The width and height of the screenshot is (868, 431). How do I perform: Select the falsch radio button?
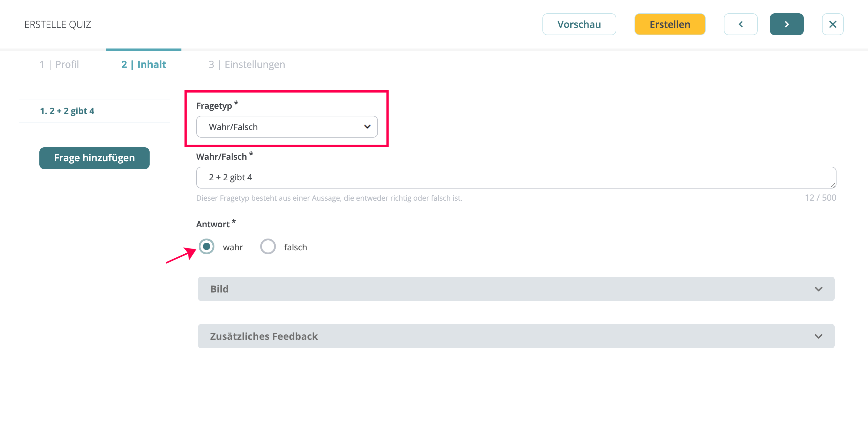coord(268,246)
